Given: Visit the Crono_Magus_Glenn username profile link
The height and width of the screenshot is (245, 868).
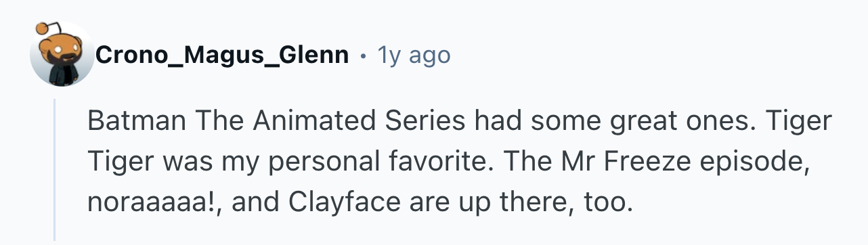Looking at the screenshot, I should 222,55.
